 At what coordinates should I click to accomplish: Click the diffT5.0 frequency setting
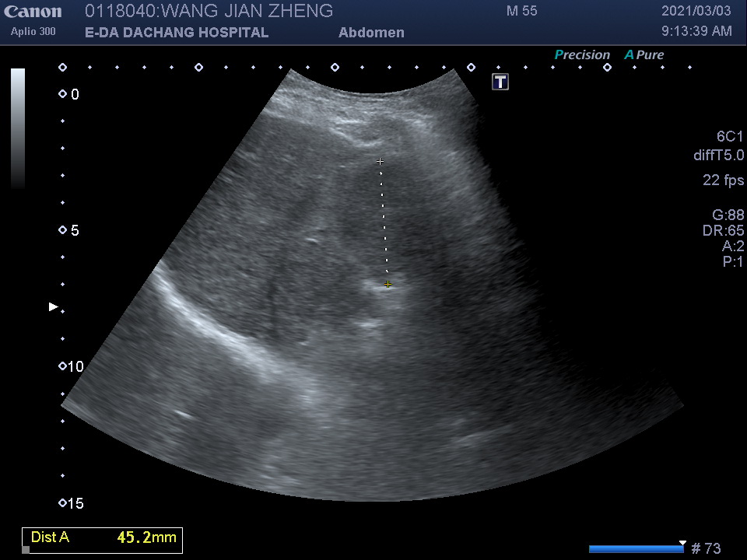718,156
